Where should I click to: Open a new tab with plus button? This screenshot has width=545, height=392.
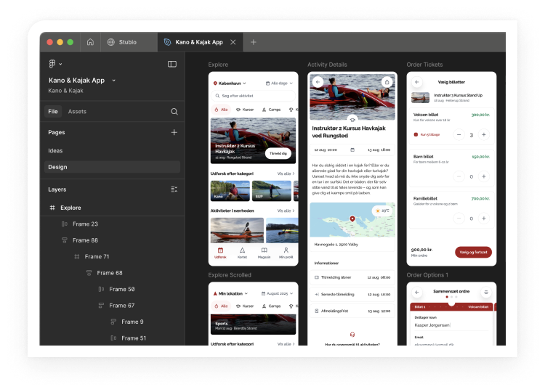point(254,42)
